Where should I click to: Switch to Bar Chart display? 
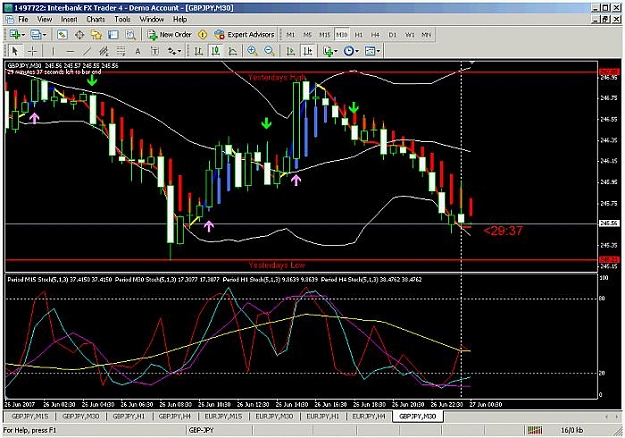pyautogui.click(x=199, y=51)
